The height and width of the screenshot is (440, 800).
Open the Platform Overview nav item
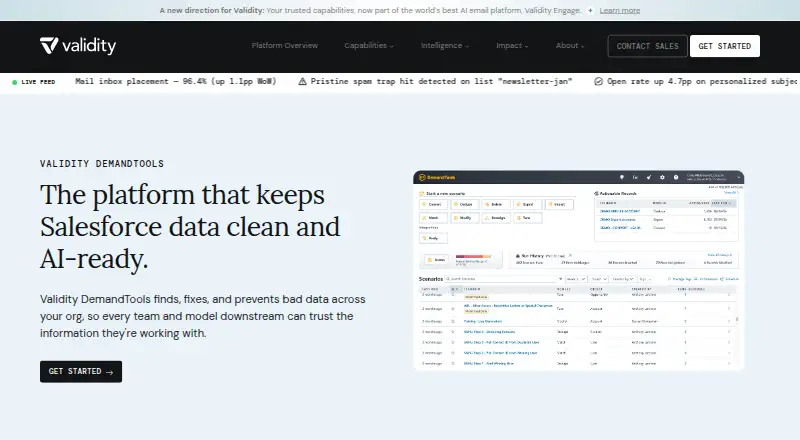[x=285, y=45]
